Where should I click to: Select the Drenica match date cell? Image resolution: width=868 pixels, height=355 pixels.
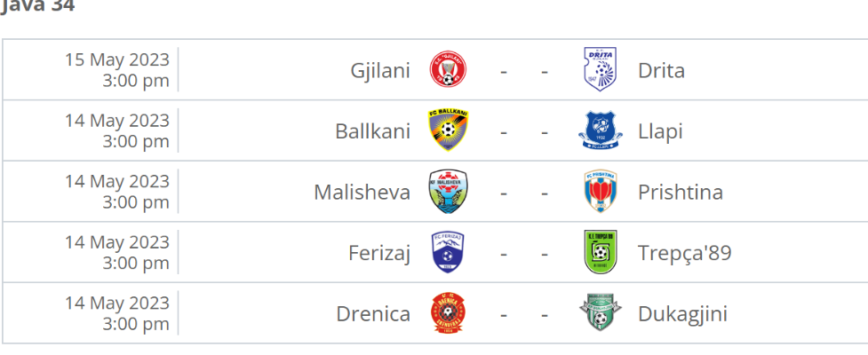click(x=116, y=313)
